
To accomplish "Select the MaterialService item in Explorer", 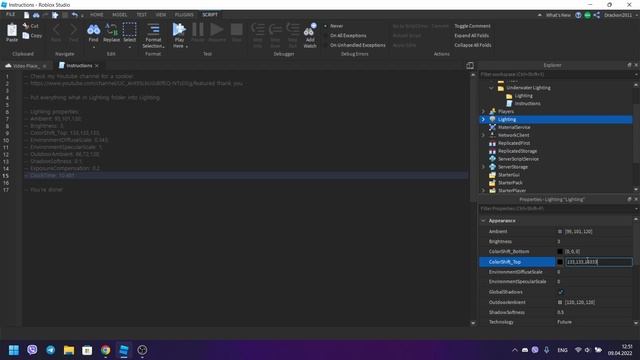I will point(514,127).
